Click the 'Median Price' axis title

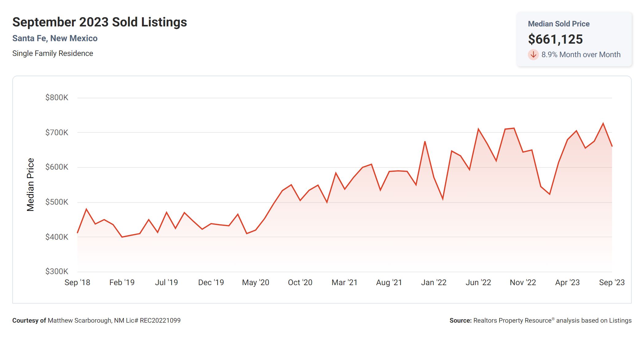click(30, 185)
